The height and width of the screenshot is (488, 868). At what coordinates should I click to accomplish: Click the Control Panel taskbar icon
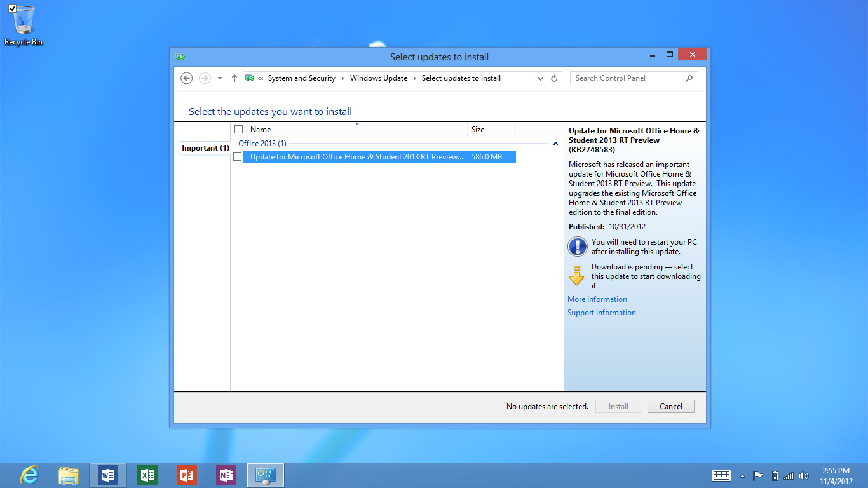(265, 475)
